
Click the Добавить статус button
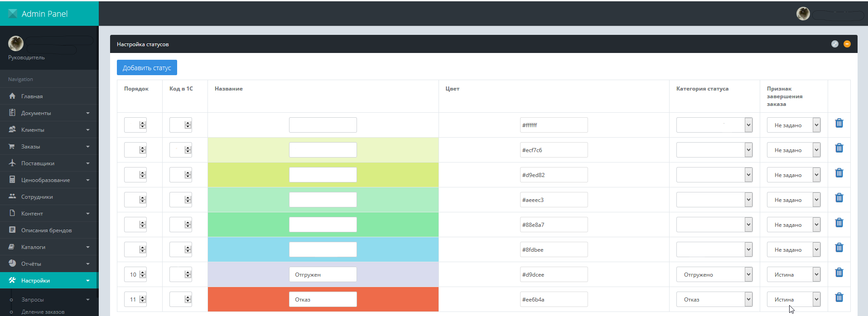[x=147, y=68]
